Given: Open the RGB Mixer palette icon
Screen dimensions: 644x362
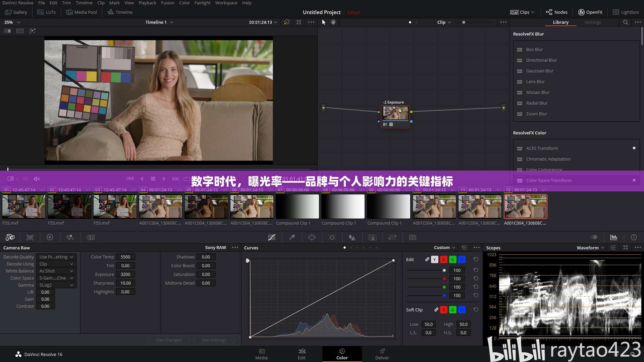Looking at the screenshot, I should [70, 237].
